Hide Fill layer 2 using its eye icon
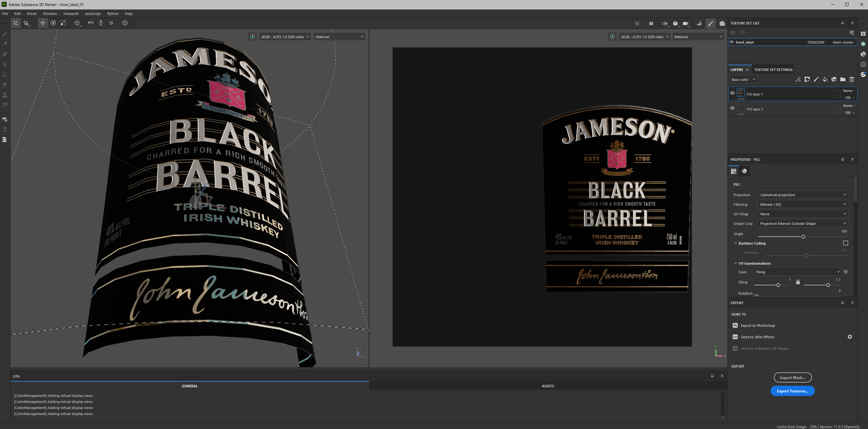This screenshot has height=429, width=868. [x=732, y=108]
